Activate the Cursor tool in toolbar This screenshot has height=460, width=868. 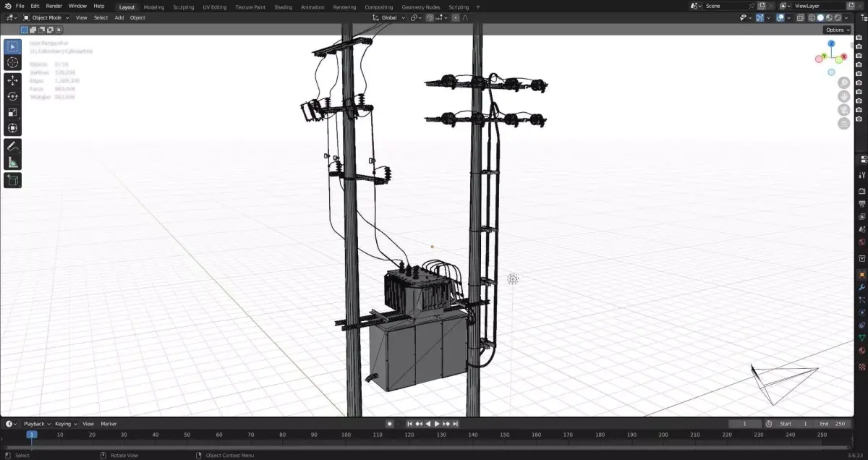click(12, 63)
